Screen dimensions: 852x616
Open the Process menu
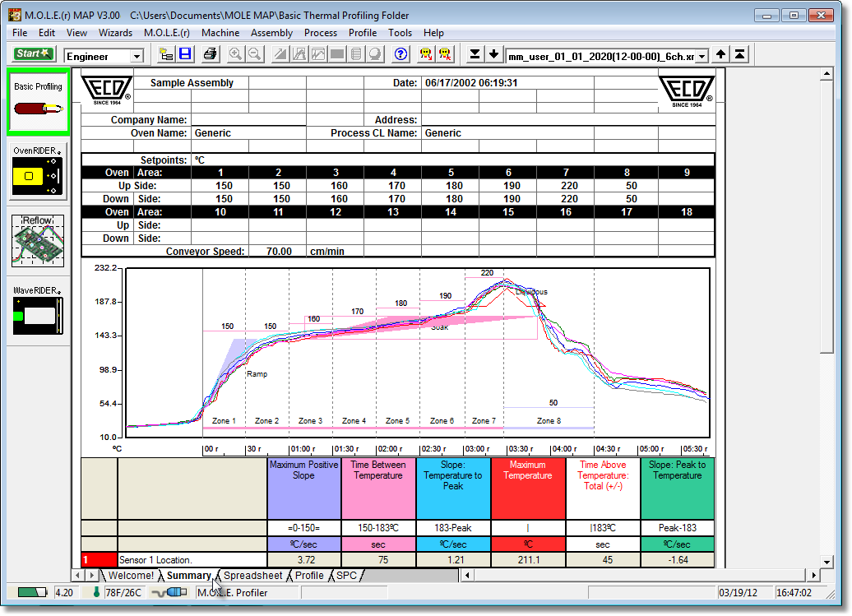click(x=321, y=33)
